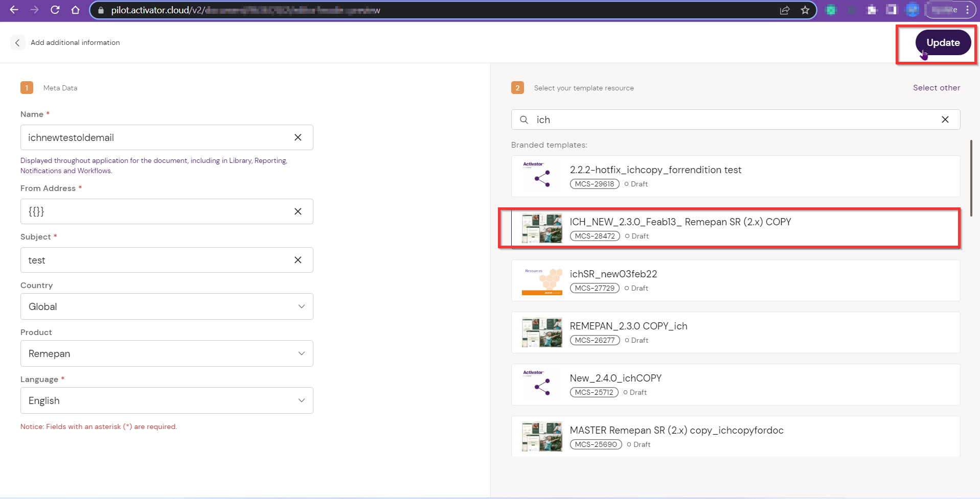980x499 pixels.
Task: Bookmark this page with the star icon
Action: pos(805,10)
